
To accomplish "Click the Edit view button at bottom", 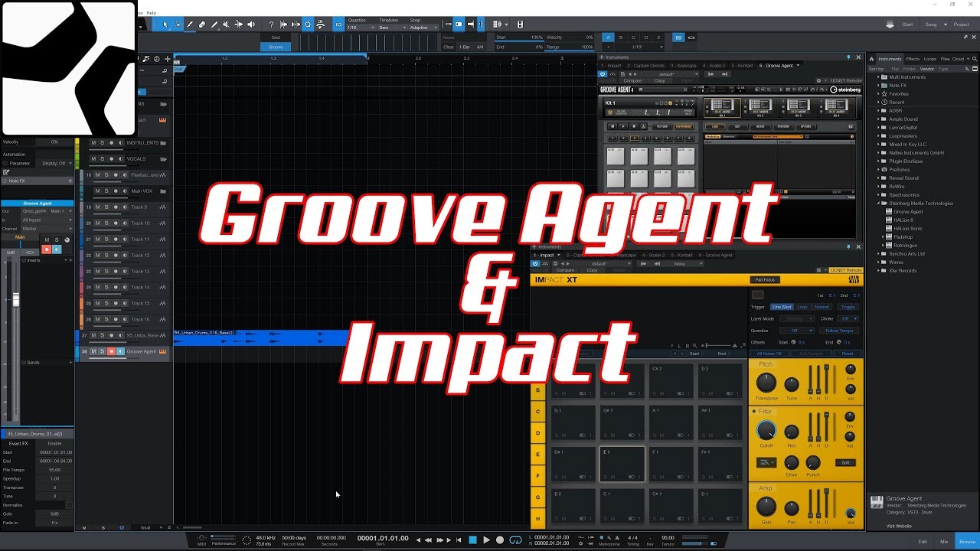I will tap(923, 541).
